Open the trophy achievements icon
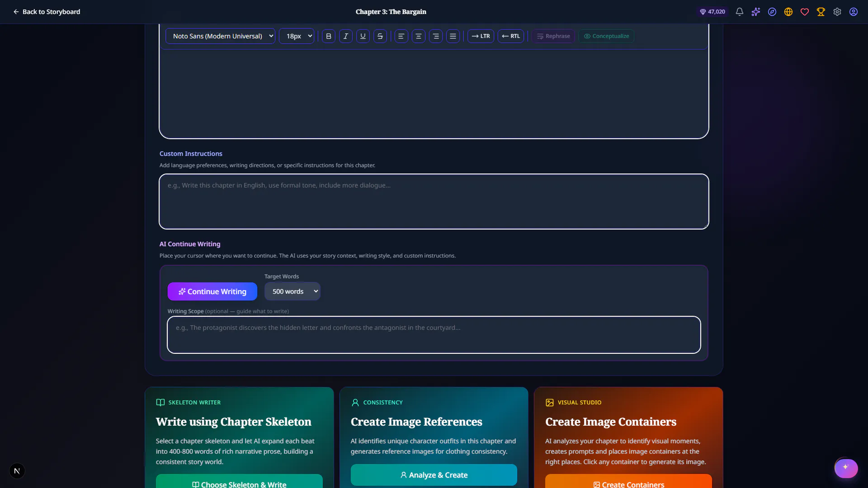 (x=821, y=12)
